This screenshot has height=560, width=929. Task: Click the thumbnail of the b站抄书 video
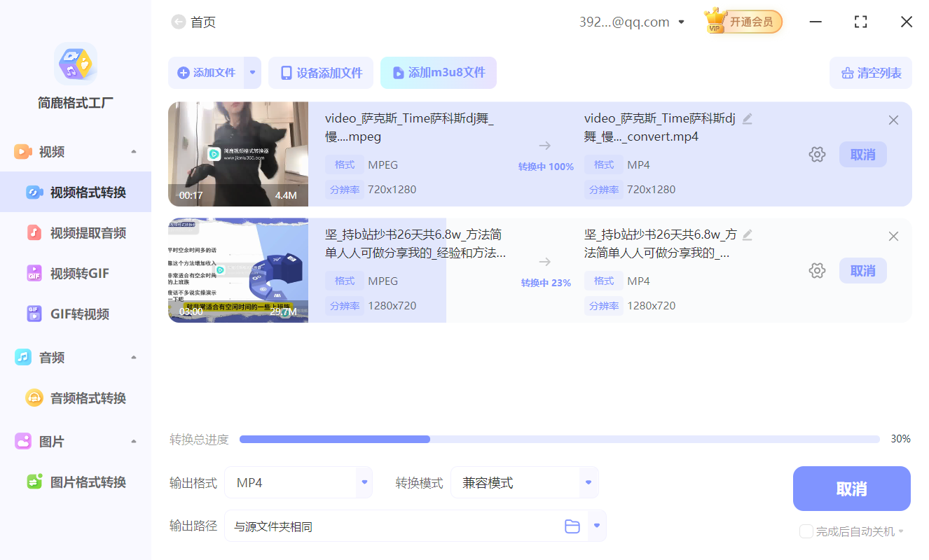point(238,270)
